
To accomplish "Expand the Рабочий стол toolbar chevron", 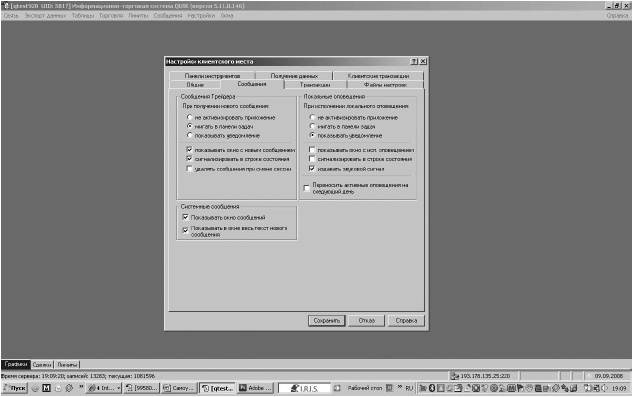I will click(400, 387).
